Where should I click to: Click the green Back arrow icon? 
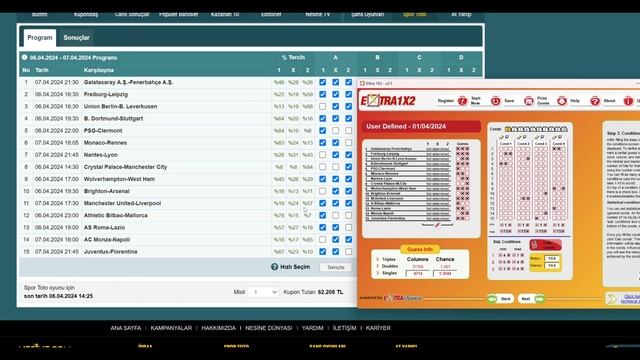pos(492,299)
